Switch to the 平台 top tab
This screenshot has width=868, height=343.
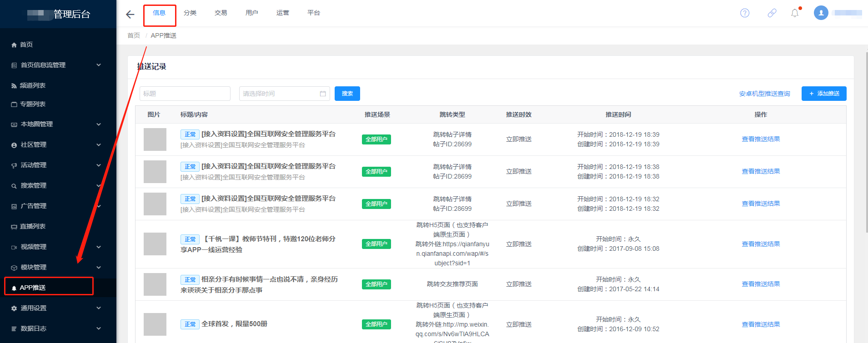tap(314, 13)
